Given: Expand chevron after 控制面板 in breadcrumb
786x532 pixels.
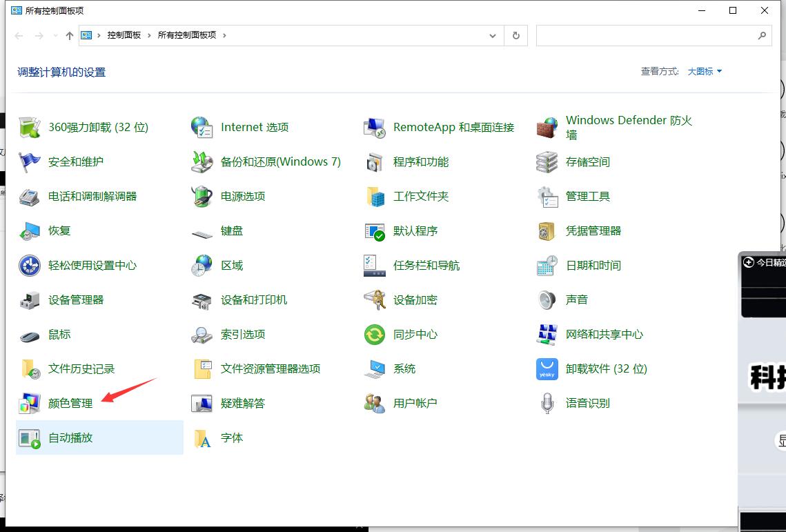Looking at the screenshot, I should [x=149, y=35].
